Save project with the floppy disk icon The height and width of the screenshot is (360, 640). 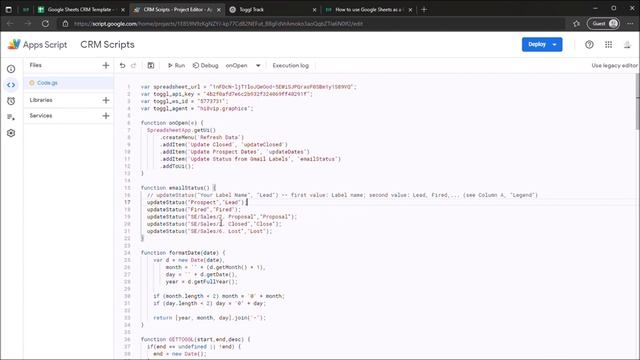click(151, 65)
